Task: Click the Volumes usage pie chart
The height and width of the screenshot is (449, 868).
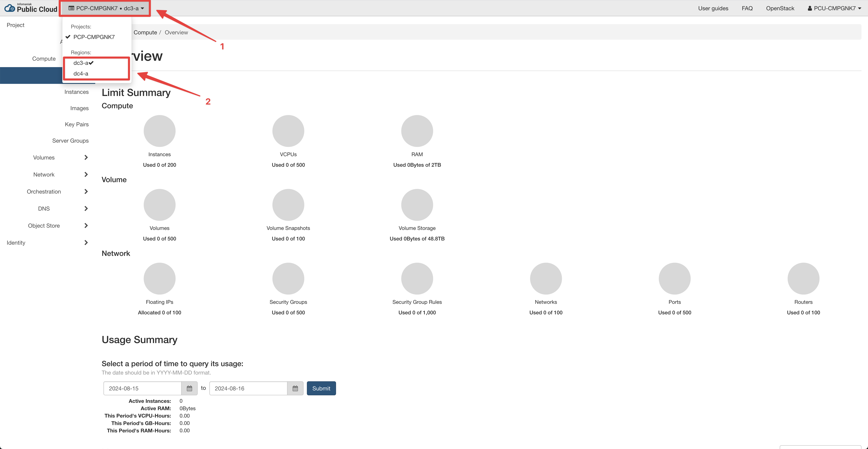Action: point(159,205)
